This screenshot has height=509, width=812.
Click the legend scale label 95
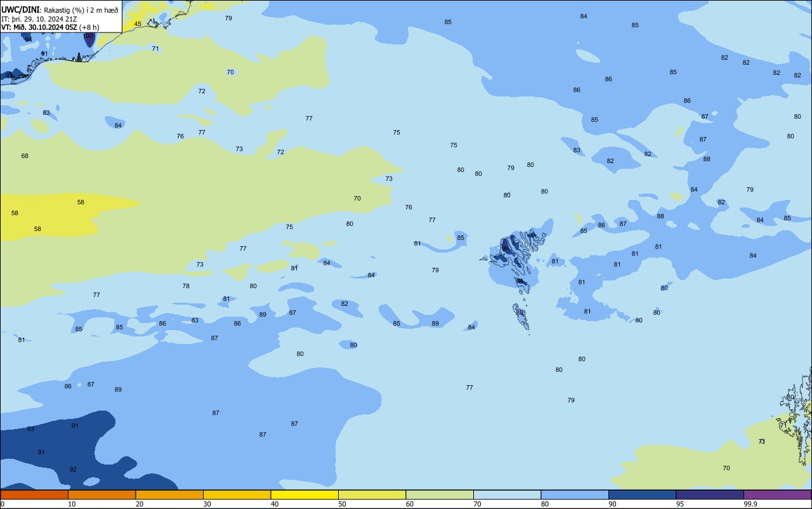pos(680,504)
